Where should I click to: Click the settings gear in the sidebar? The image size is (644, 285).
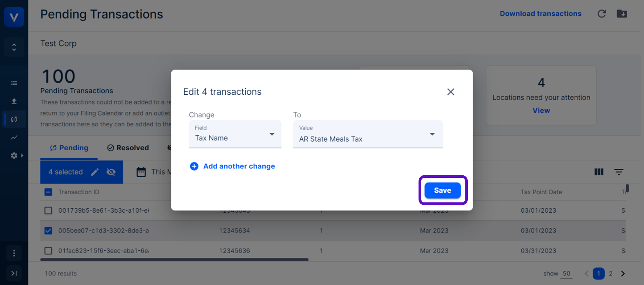14,156
